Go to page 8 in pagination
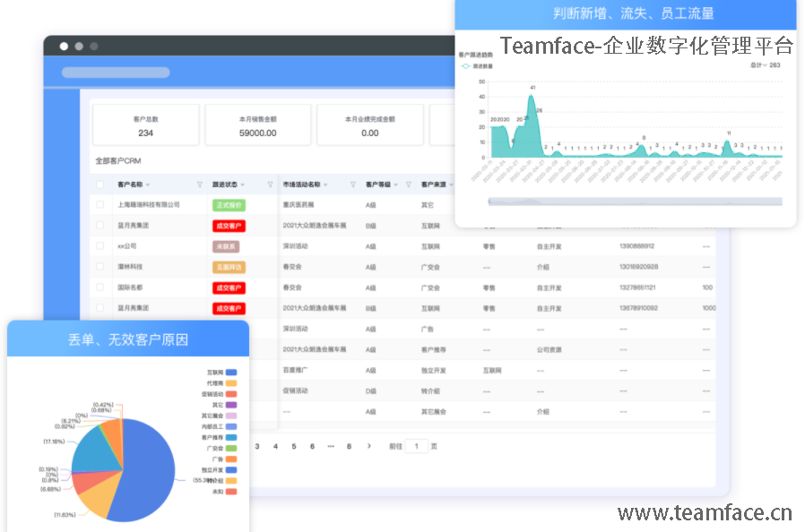805x532 pixels. tap(349, 446)
